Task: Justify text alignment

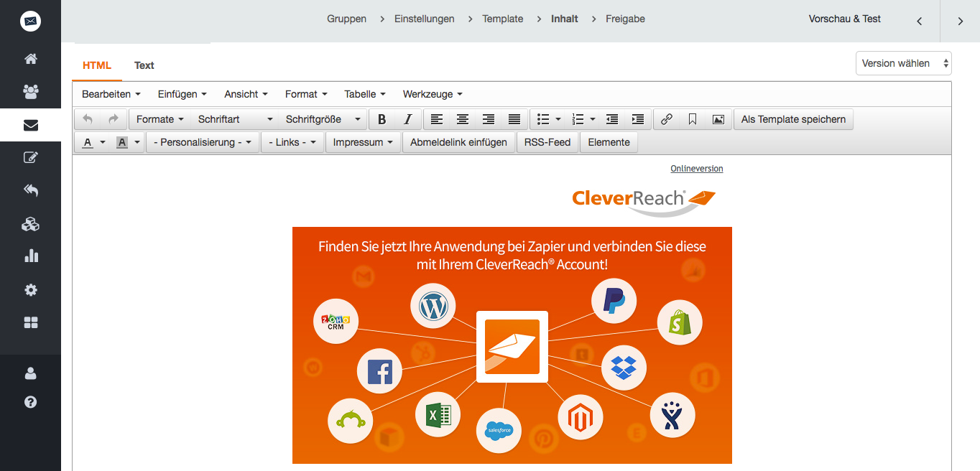Action: tap(514, 119)
